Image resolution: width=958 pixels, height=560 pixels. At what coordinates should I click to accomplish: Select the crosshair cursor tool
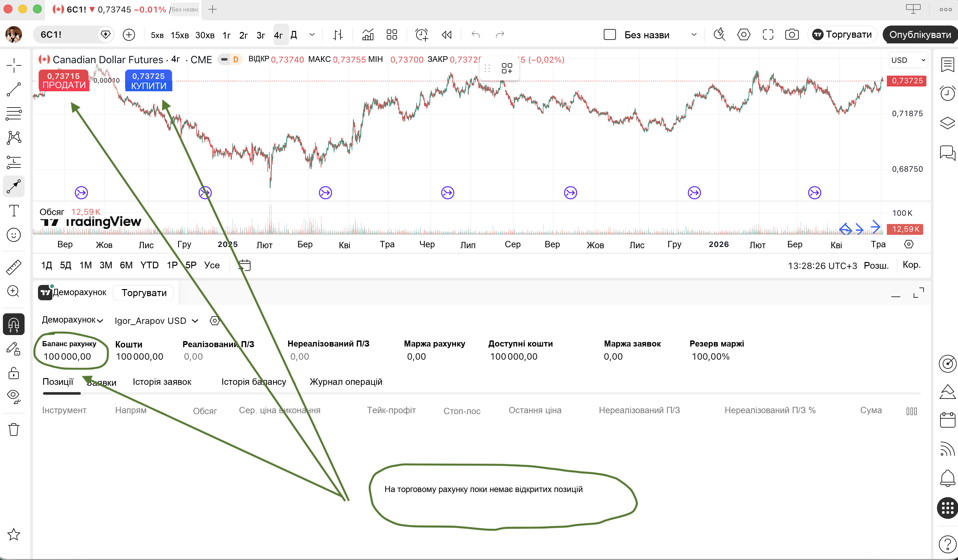pyautogui.click(x=14, y=65)
